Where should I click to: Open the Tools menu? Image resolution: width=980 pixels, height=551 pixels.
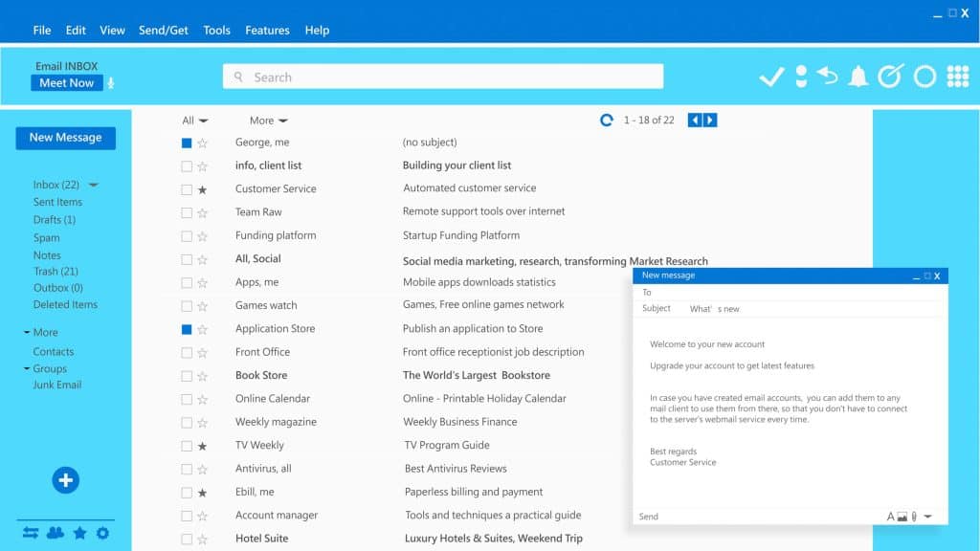(x=216, y=30)
